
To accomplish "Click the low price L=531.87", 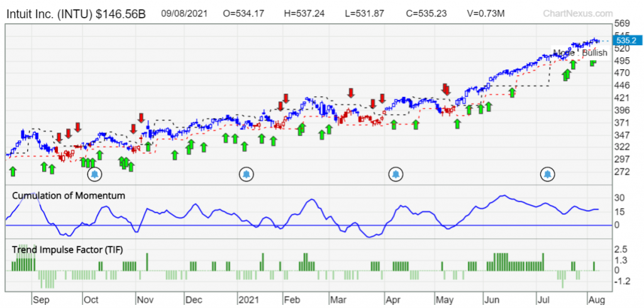I will [x=364, y=14].
